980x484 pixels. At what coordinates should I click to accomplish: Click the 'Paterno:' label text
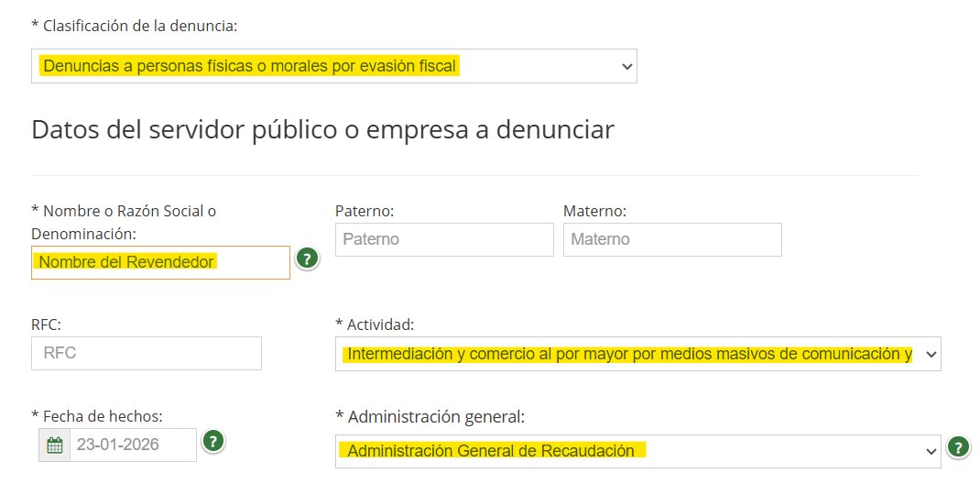tap(365, 212)
